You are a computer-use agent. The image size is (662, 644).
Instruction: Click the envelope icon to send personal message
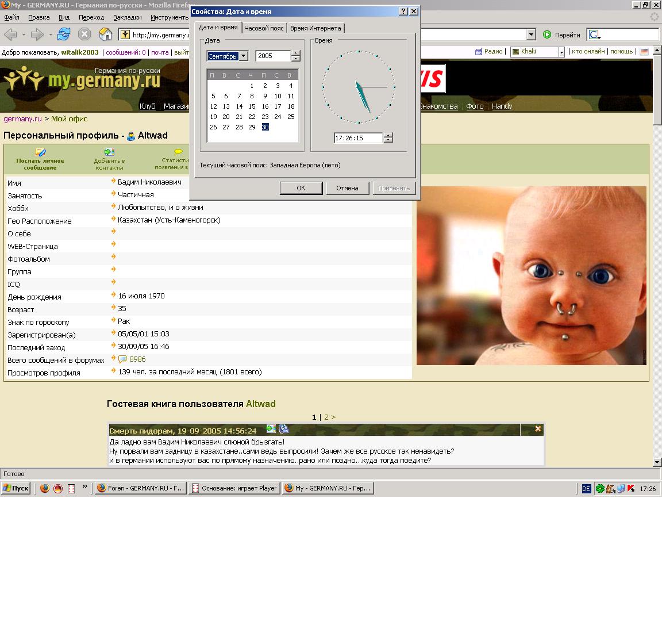[x=40, y=152]
